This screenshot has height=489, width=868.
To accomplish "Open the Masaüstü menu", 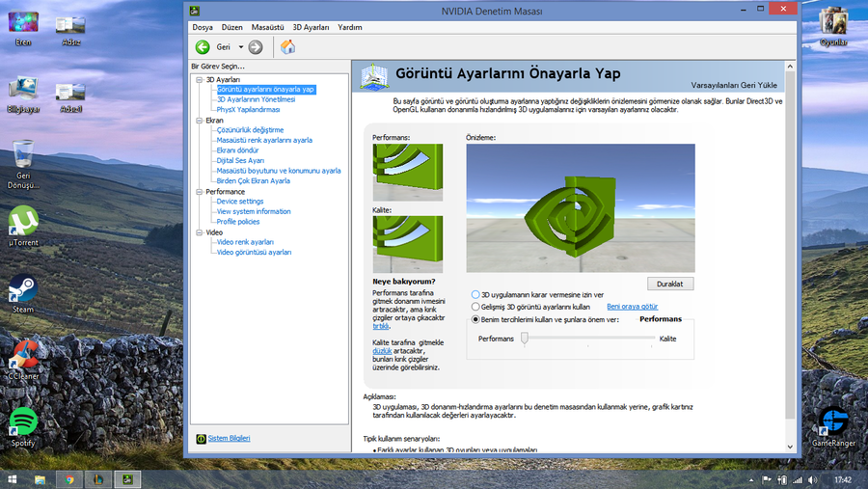I will coord(267,27).
